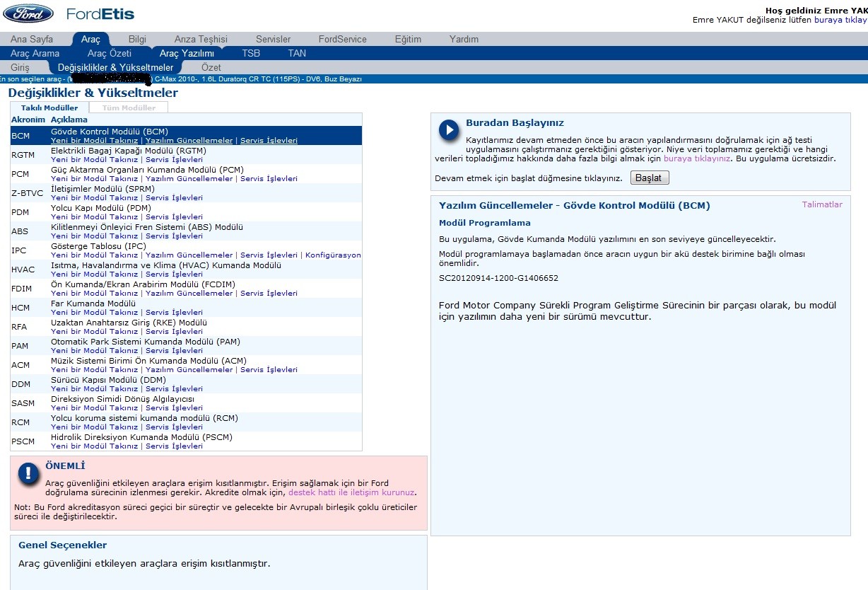Click IPC Konfigürasyon link

click(x=333, y=255)
